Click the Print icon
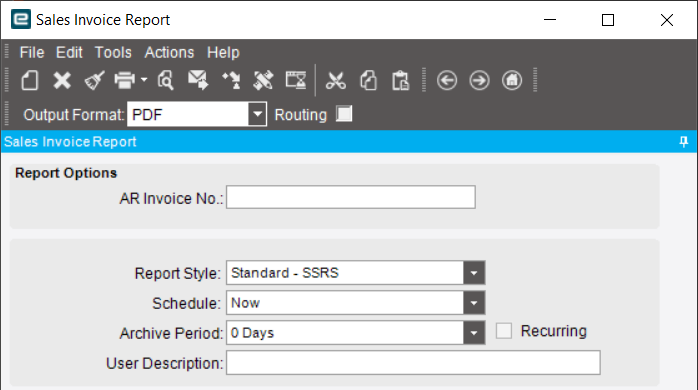 [125, 81]
